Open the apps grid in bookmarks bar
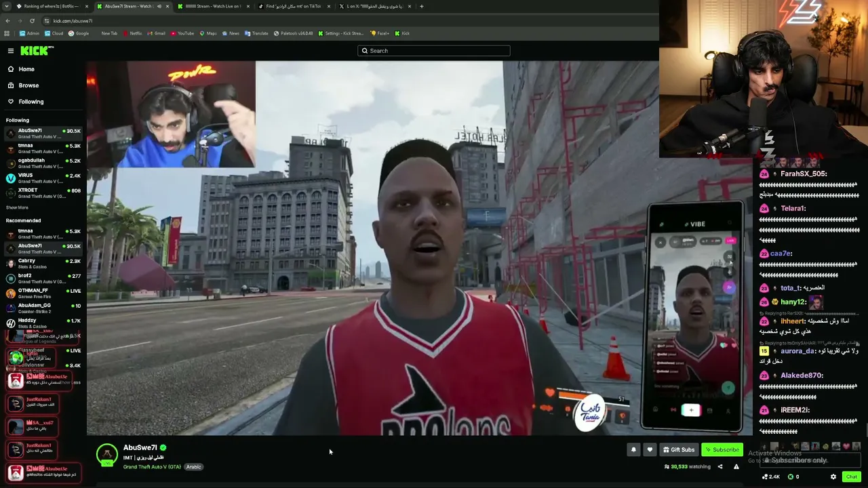868x488 pixels. (x=7, y=33)
